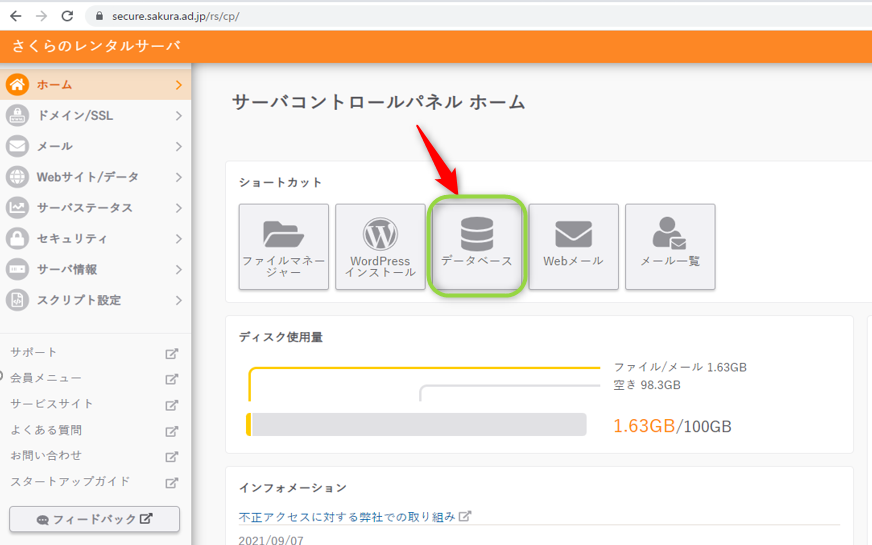Open the サポート link
The height and width of the screenshot is (545, 872).
click(x=33, y=352)
